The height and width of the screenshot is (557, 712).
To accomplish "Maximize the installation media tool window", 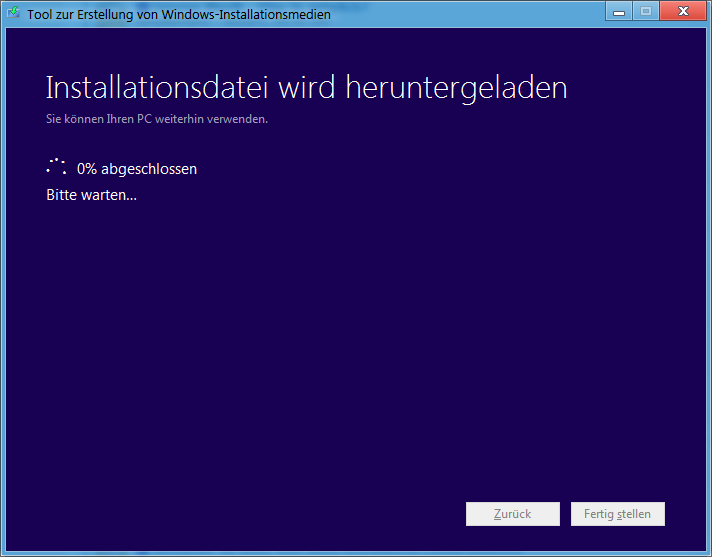I will pos(646,12).
